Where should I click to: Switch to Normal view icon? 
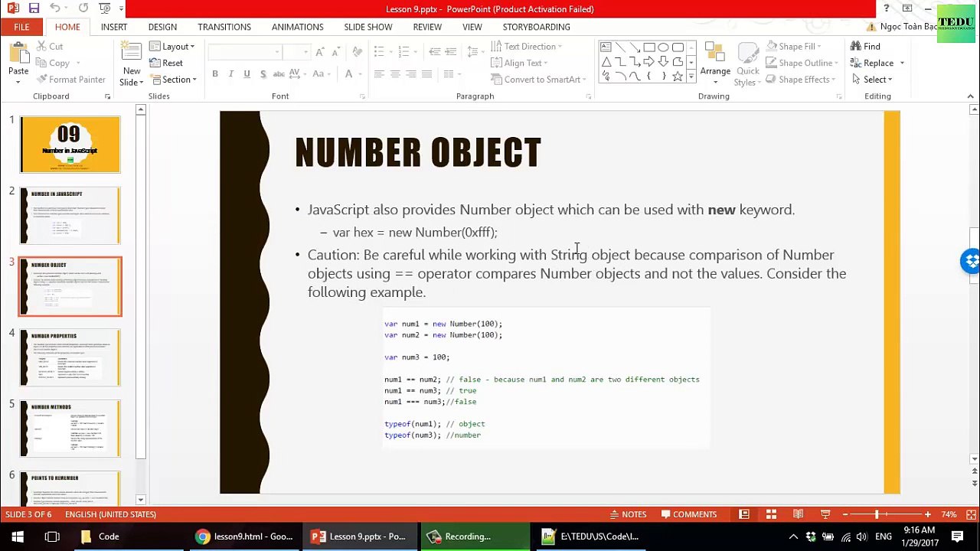[x=744, y=514]
